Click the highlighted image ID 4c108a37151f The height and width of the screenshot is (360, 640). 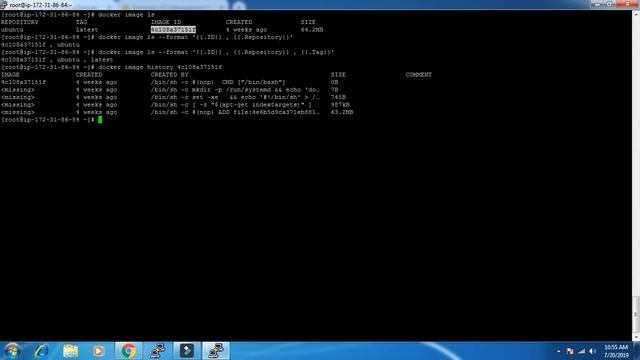click(x=173, y=30)
